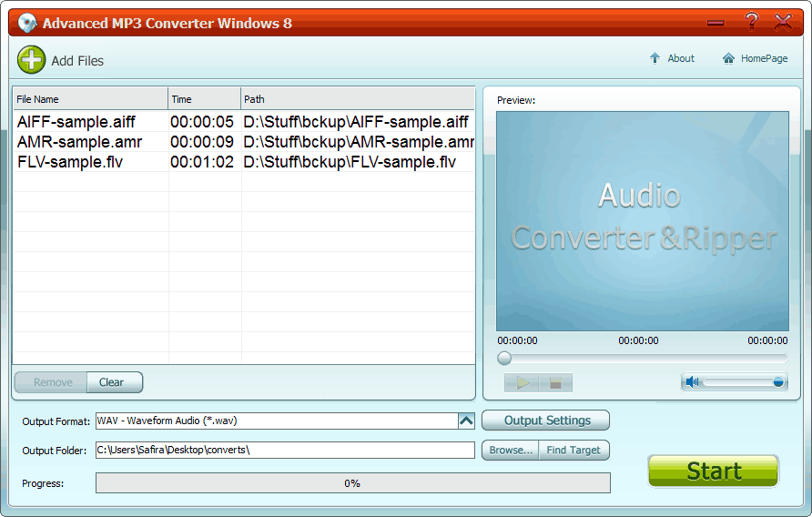Select AIFF-sample.aiff file row
The height and width of the screenshot is (517, 812).
76,122
